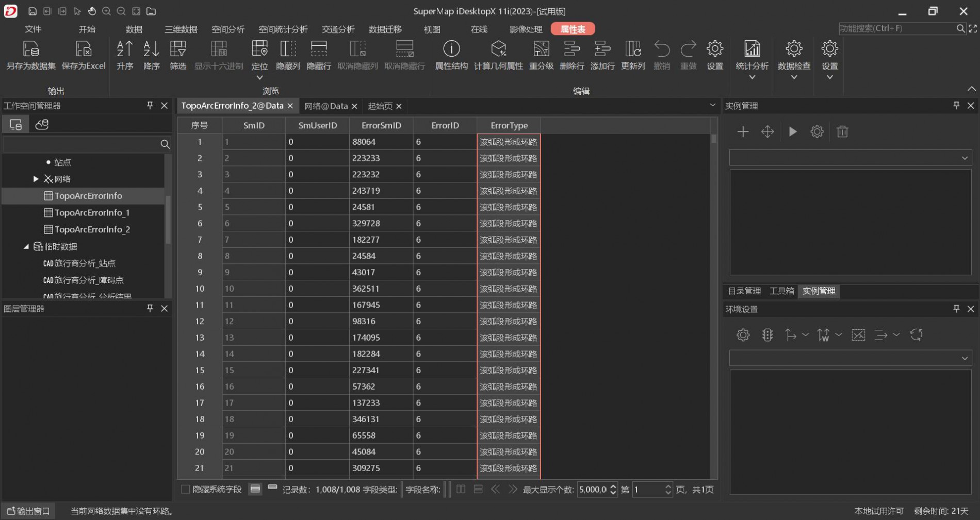Click the fullscreen icon beside search
Screen dimensions: 980x520
[973, 28]
